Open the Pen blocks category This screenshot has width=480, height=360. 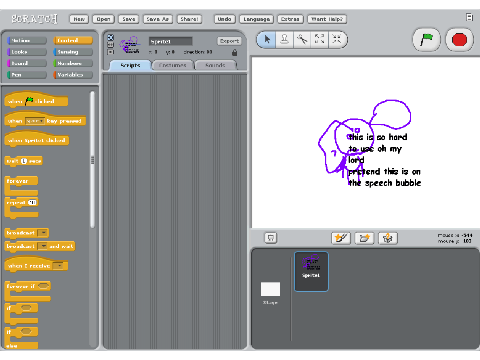27,75
